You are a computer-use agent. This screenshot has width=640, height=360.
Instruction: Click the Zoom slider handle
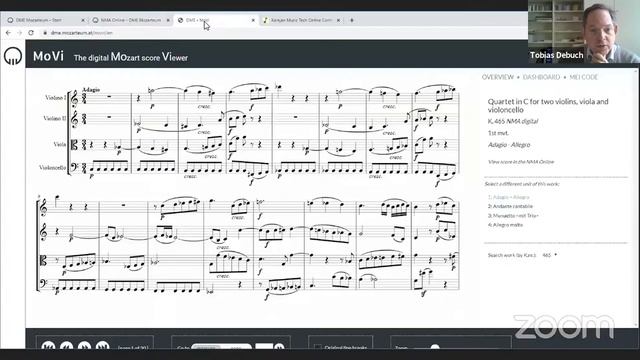pyautogui.click(x=435, y=347)
